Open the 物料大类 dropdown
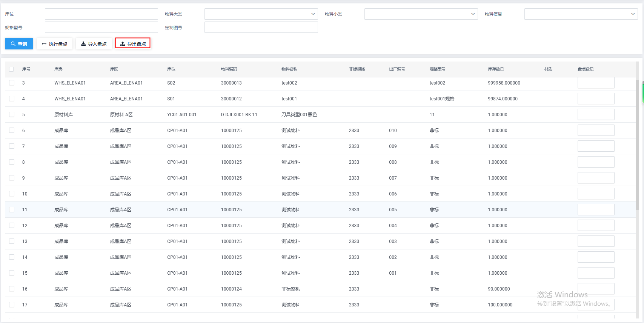Viewport: 644px width, 323px height. tap(261, 14)
